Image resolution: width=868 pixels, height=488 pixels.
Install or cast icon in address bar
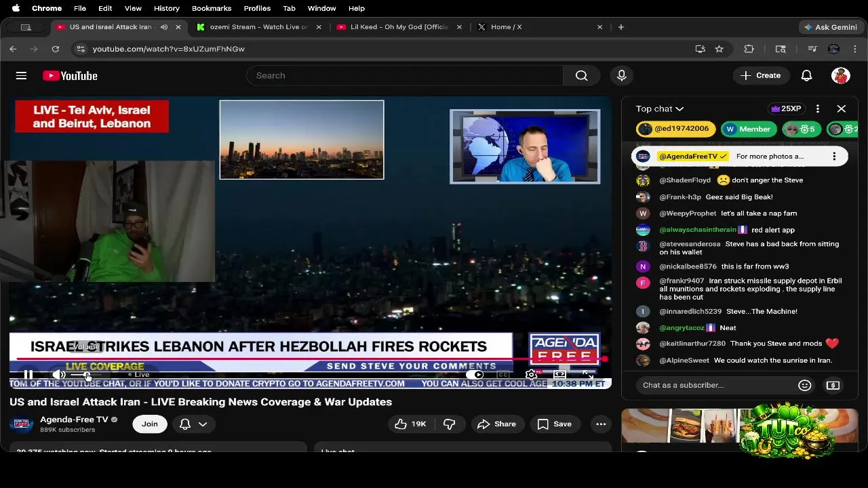pos(701,49)
